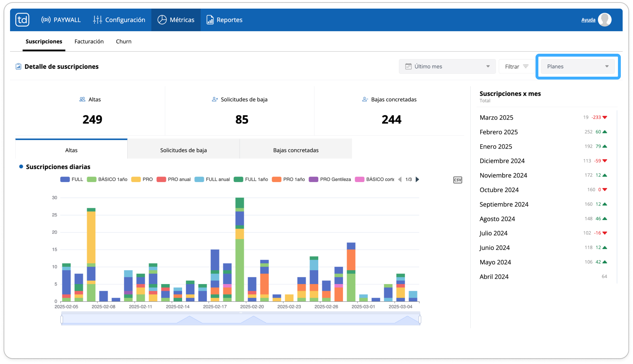Download chart as CSV

coord(458,180)
